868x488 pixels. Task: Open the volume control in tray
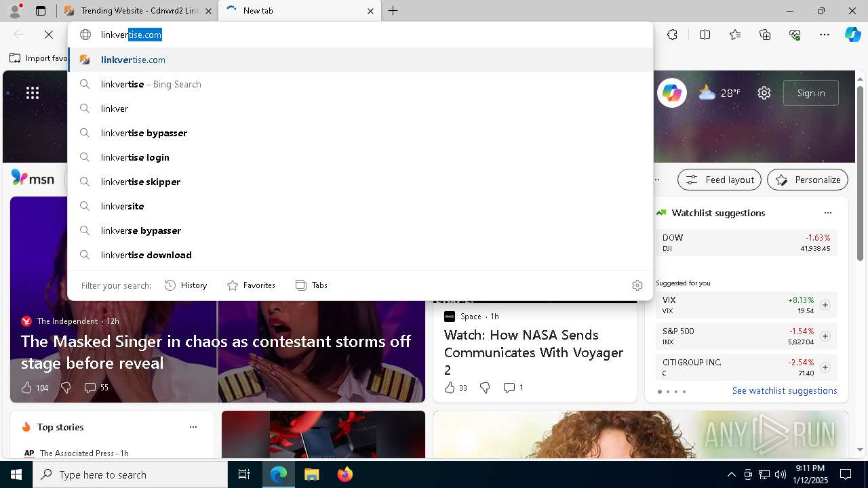click(x=780, y=474)
